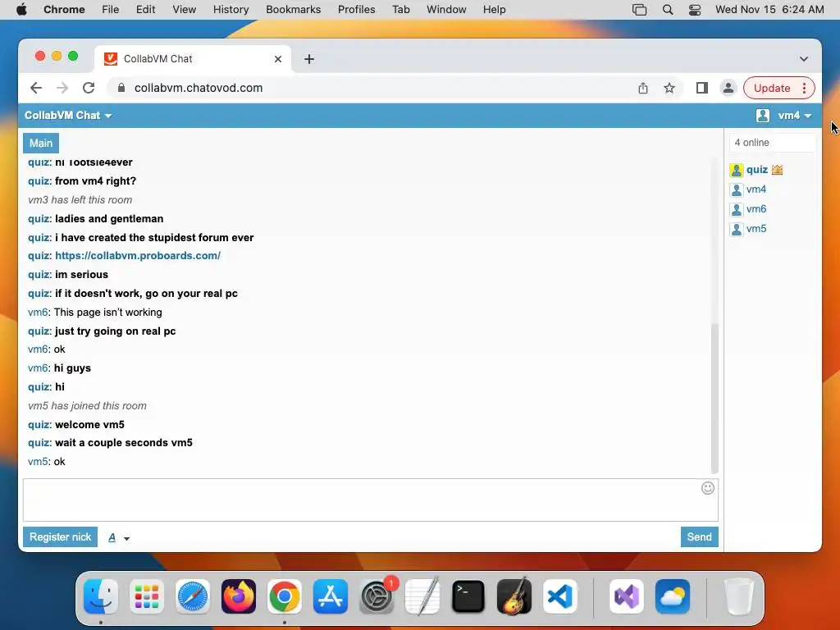Click the Register nick button

tap(60, 536)
